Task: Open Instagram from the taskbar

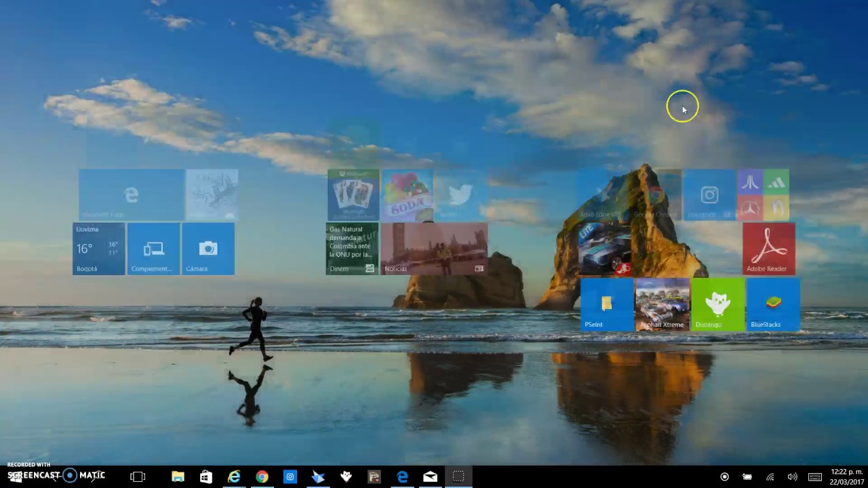Action: (290, 476)
